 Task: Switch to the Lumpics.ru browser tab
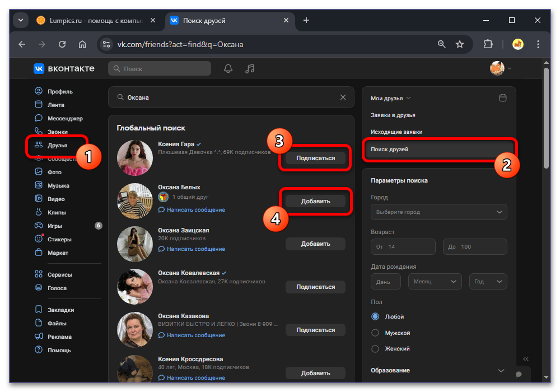click(96, 20)
